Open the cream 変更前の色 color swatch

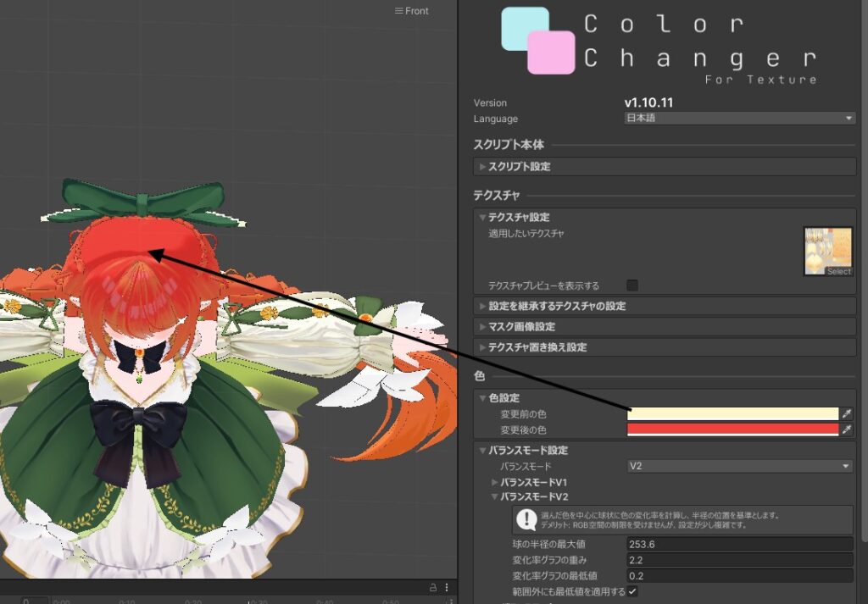pyautogui.click(x=732, y=414)
